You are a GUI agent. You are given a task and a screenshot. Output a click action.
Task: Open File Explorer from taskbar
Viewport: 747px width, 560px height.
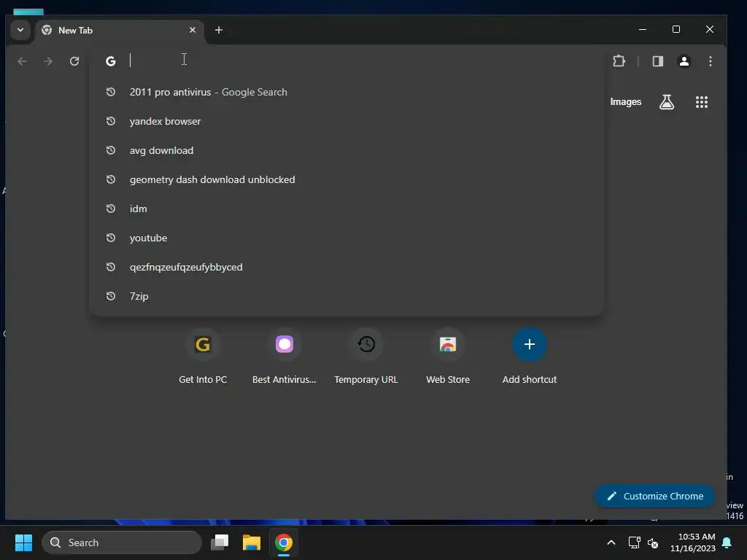pyautogui.click(x=252, y=542)
